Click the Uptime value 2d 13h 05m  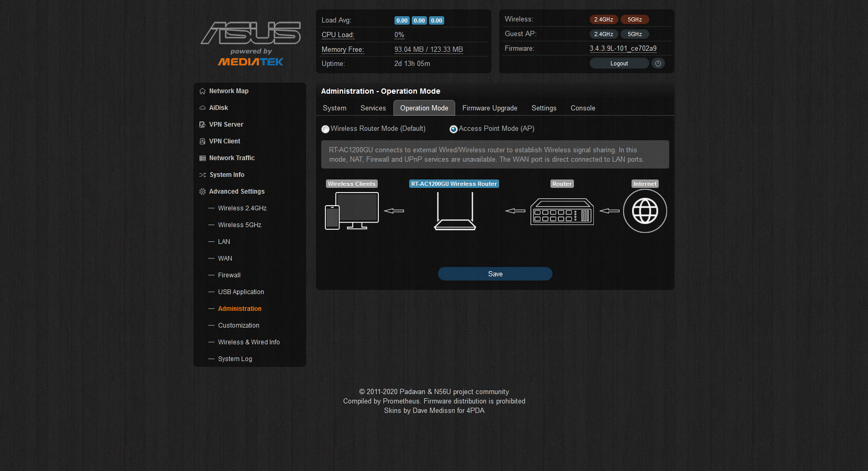click(412, 64)
